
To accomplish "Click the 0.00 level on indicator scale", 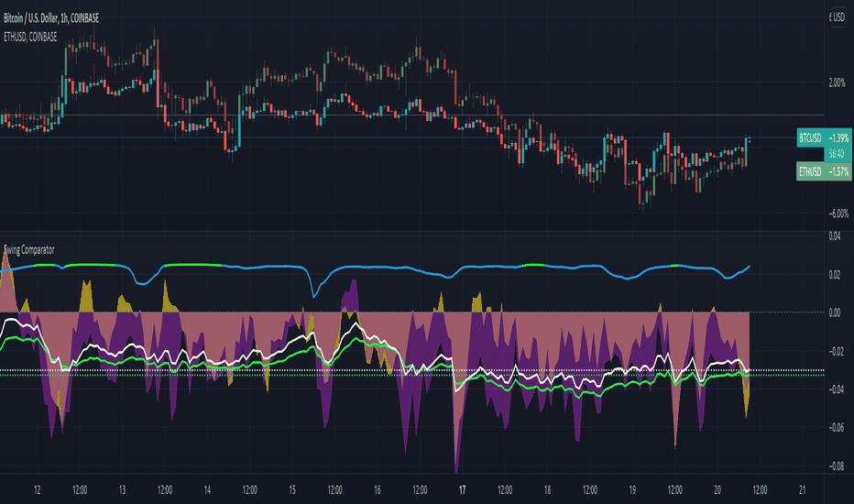I will coord(835,312).
